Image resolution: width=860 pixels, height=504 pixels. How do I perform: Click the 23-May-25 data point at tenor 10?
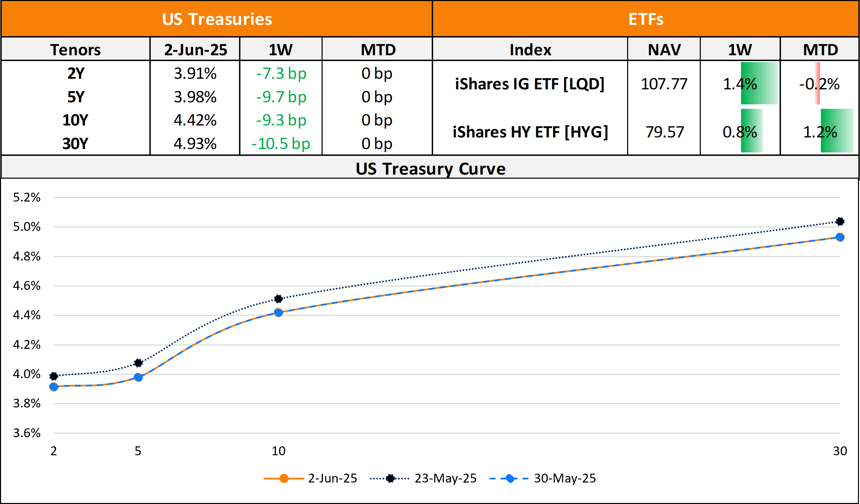(278, 299)
